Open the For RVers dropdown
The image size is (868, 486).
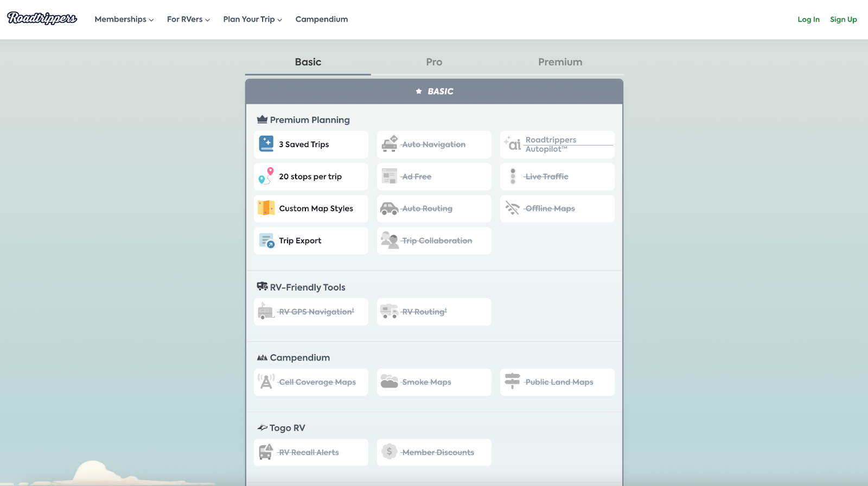(x=188, y=19)
